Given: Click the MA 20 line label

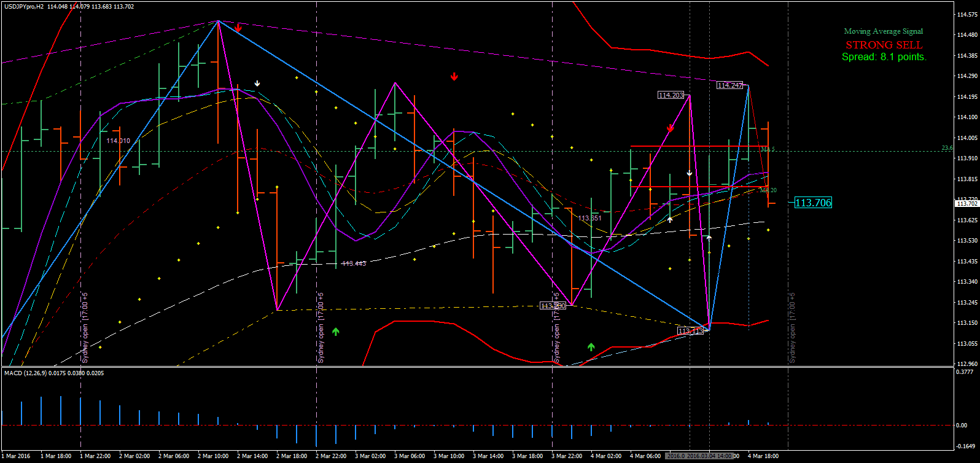Looking at the screenshot, I should click(x=768, y=190).
